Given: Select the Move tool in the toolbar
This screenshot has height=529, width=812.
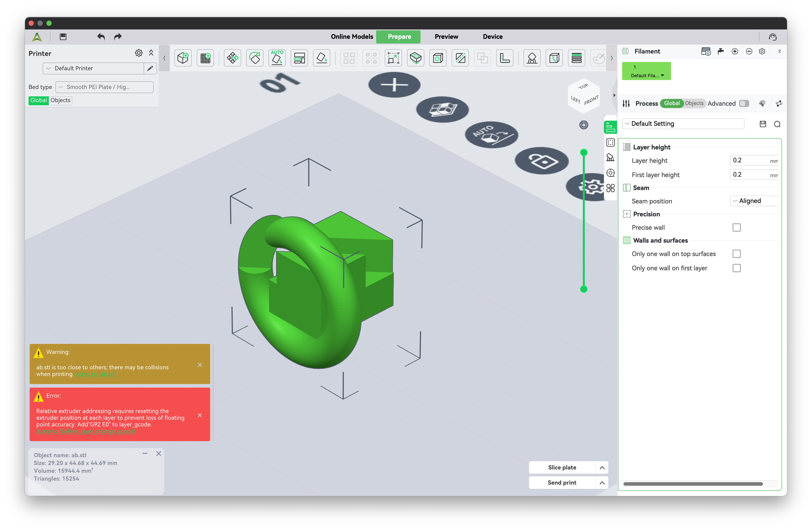Looking at the screenshot, I should point(232,58).
